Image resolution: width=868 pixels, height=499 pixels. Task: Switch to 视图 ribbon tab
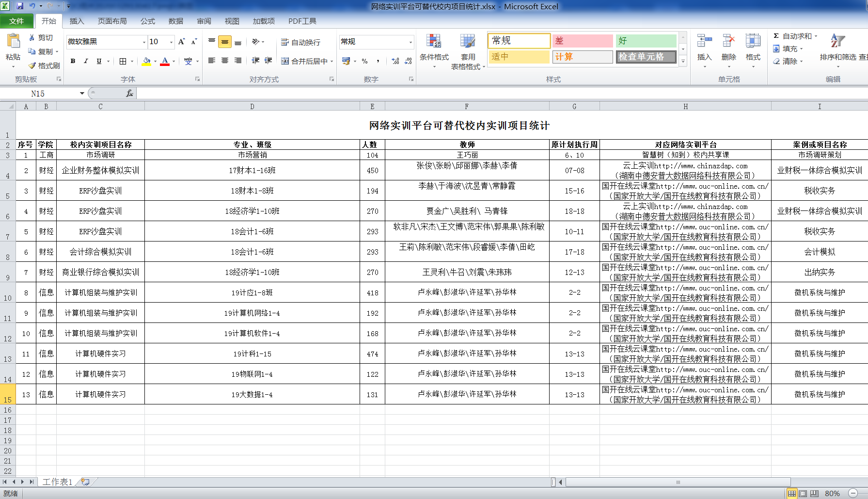(232, 21)
